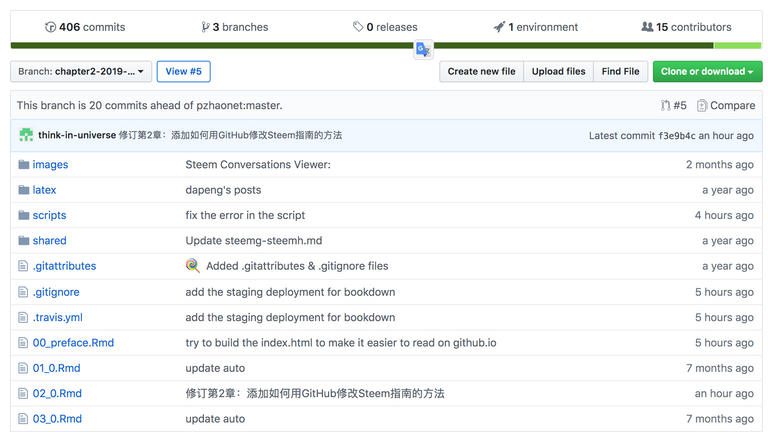Click the .travis.yml file icon
The height and width of the screenshot is (432, 768).
(23, 317)
